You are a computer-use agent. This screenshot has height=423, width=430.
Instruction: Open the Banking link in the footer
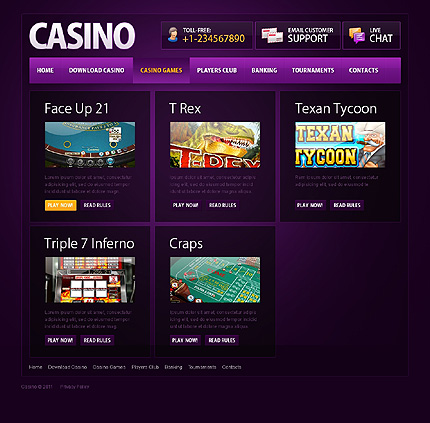173,367
